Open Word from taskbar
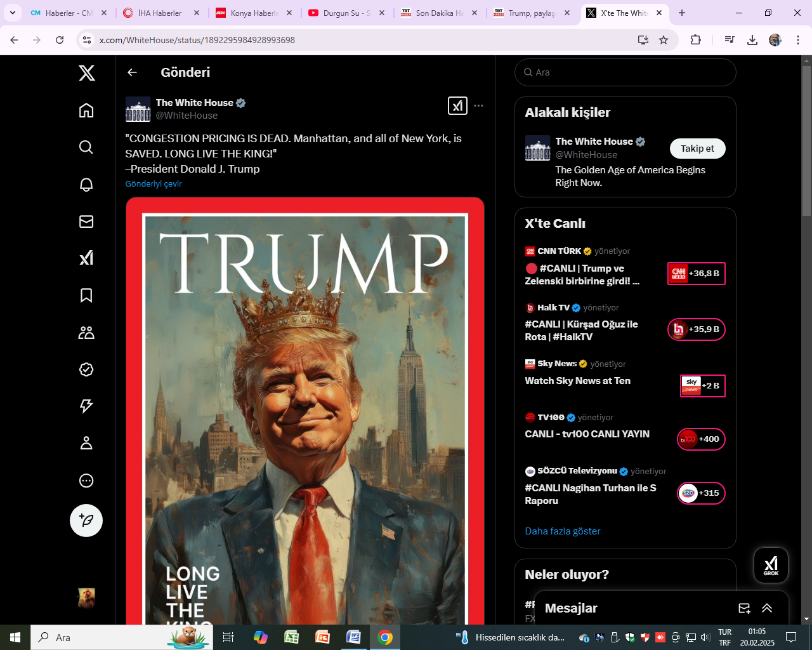The height and width of the screenshot is (650, 812). coord(353,637)
